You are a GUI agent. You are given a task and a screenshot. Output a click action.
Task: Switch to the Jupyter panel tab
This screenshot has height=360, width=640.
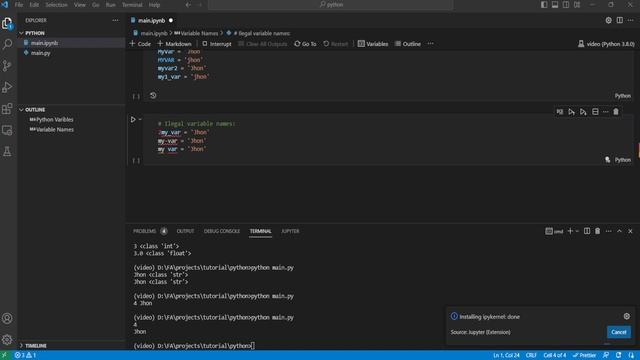[x=290, y=231]
